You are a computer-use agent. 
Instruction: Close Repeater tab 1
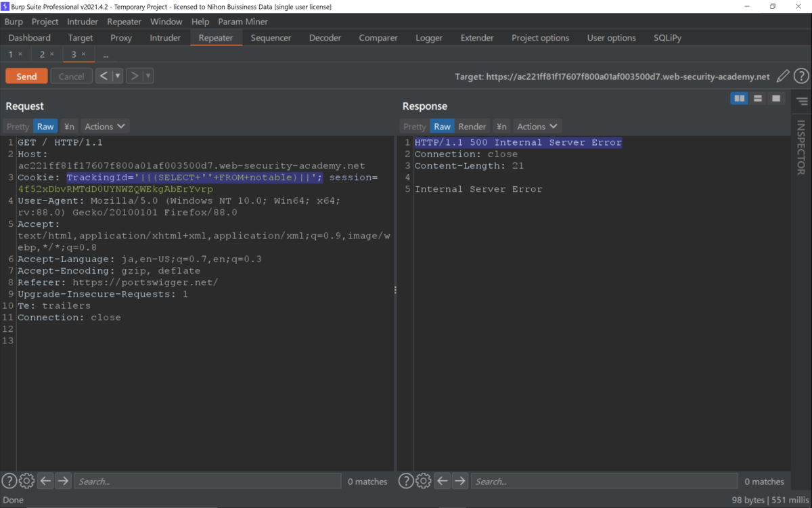pos(20,54)
